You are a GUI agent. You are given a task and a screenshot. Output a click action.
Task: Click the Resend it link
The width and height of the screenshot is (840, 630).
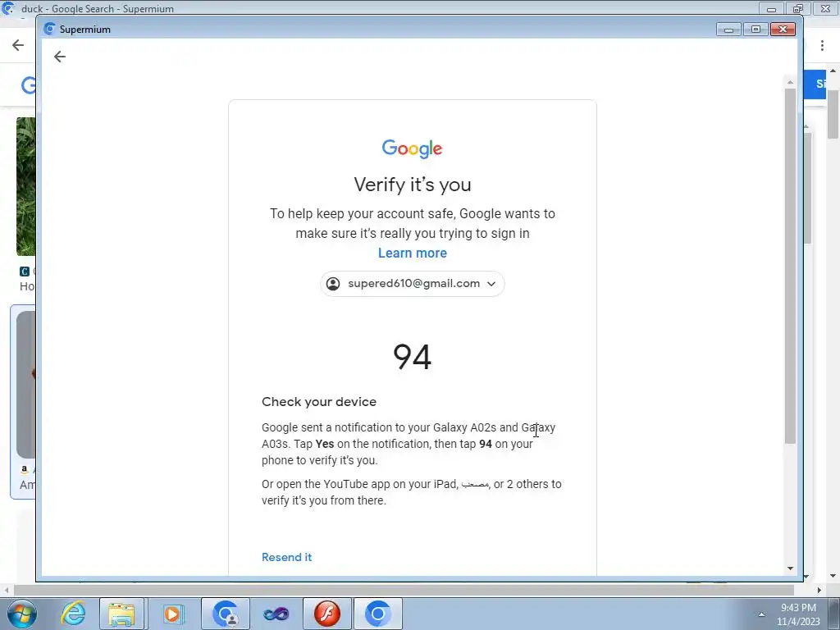tap(286, 557)
